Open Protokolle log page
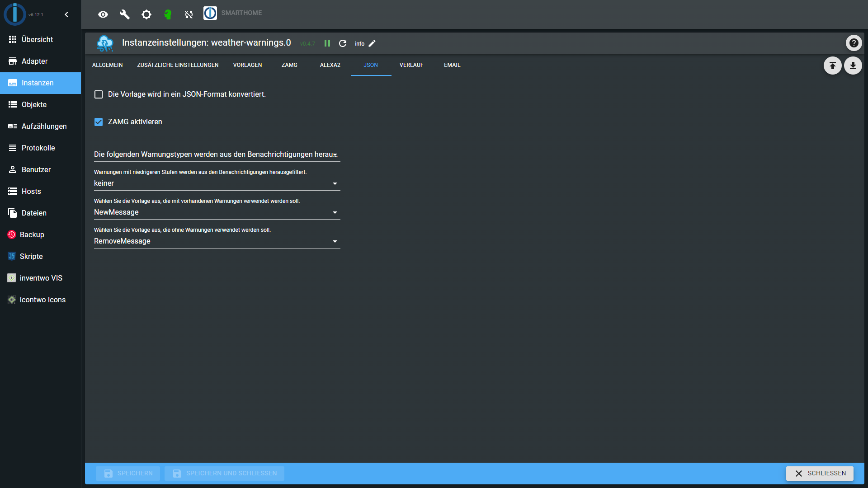Viewport: 868px width, 488px height. click(x=41, y=148)
